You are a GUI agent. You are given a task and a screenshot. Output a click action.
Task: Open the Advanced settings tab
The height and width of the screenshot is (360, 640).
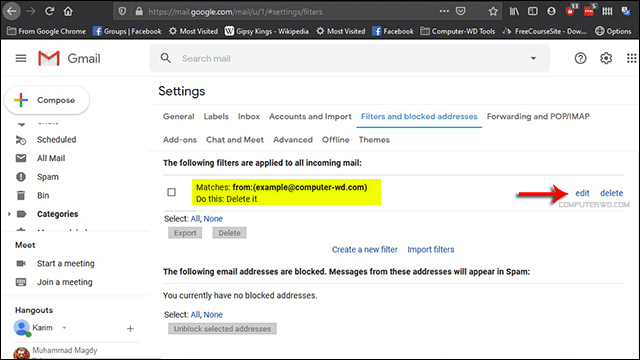click(x=293, y=140)
